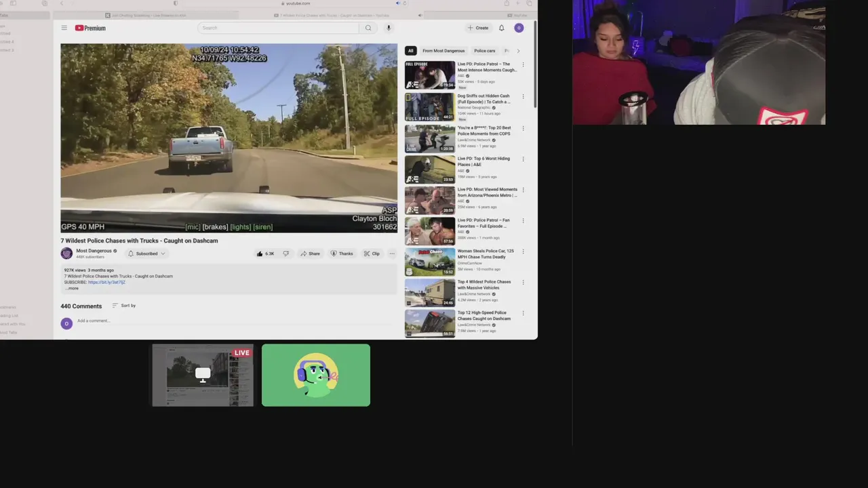Open a new browser tab plus icon
The width and height of the screenshot is (868, 488).
518,3
